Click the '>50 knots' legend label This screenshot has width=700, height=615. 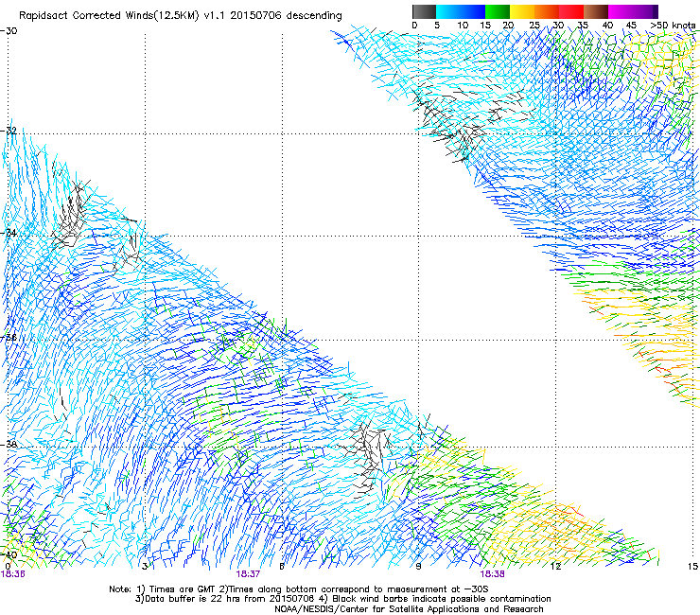pyautogui.click(x=673, y=26)
